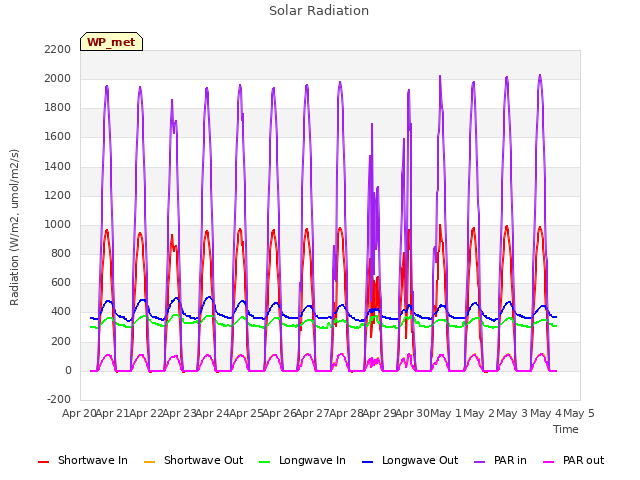Click the May 1 x-axis date label
640x480 pixels.
[x=446, y=413]
